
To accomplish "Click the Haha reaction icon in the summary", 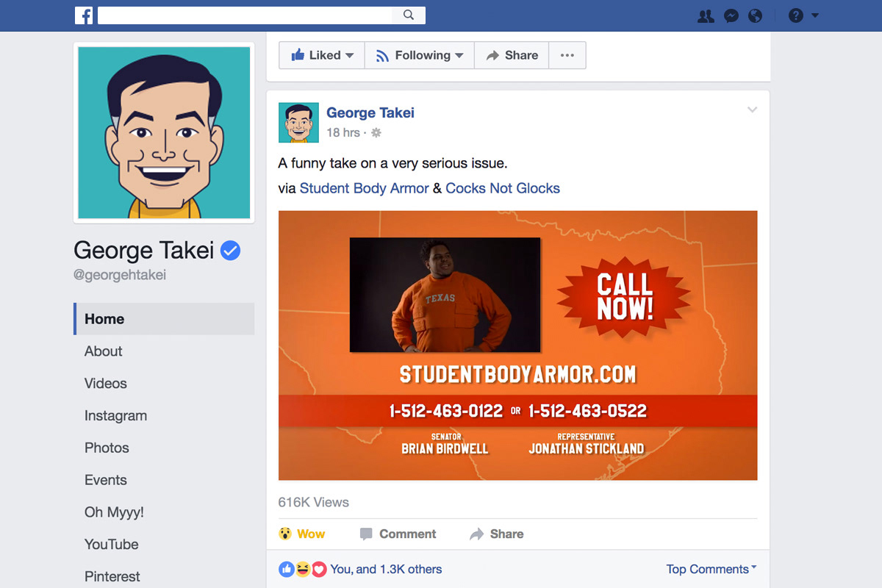I will (302, 569).
